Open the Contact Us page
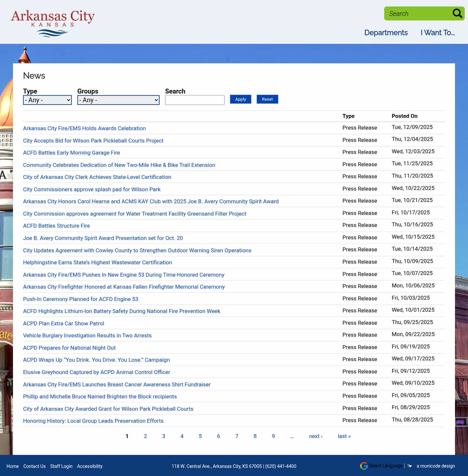The width and height of the screenshot is (468, 476). point(34,466)
